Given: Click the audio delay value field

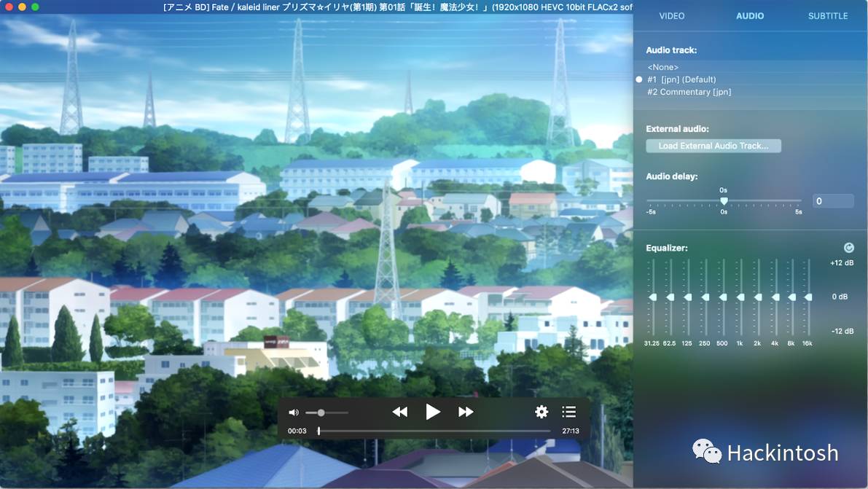Looking at the screenshot, I should (x=834, y=200).
